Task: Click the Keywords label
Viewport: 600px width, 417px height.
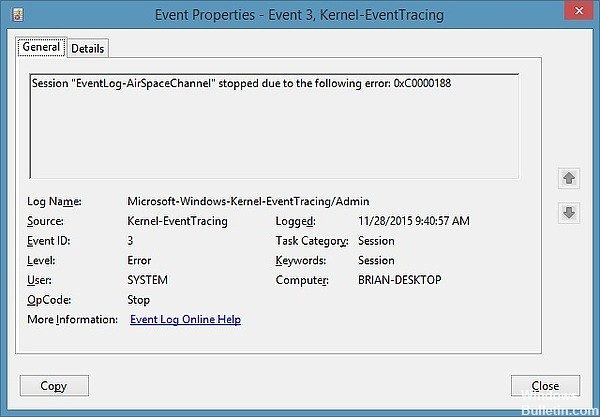Action: tap(301, 261)
